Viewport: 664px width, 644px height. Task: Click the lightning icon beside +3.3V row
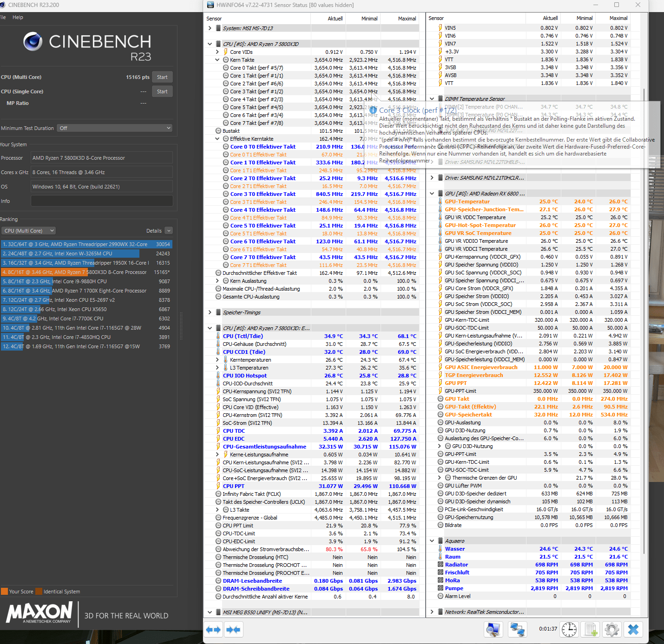tap(440, 52)
